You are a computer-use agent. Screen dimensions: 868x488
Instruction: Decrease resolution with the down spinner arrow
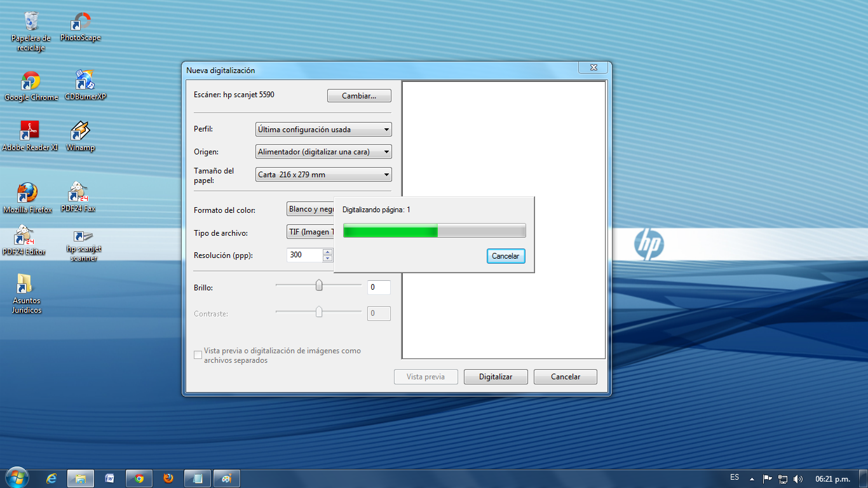[x=328, y=259]
